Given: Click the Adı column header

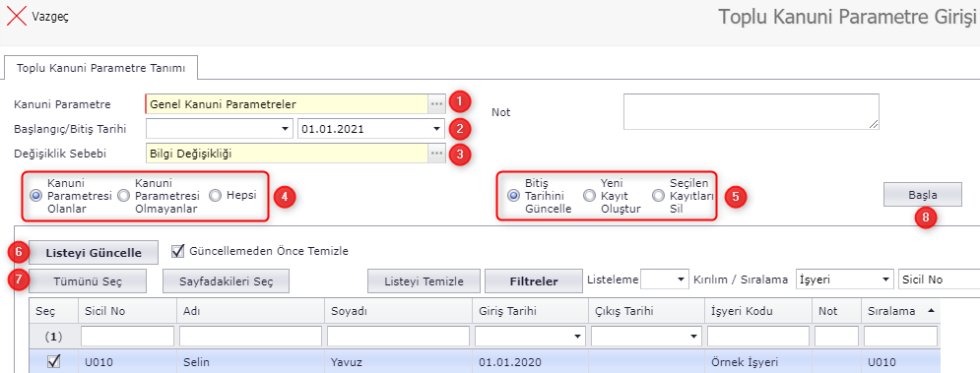Looking at the screenshot, I should [x=250, y=311].
